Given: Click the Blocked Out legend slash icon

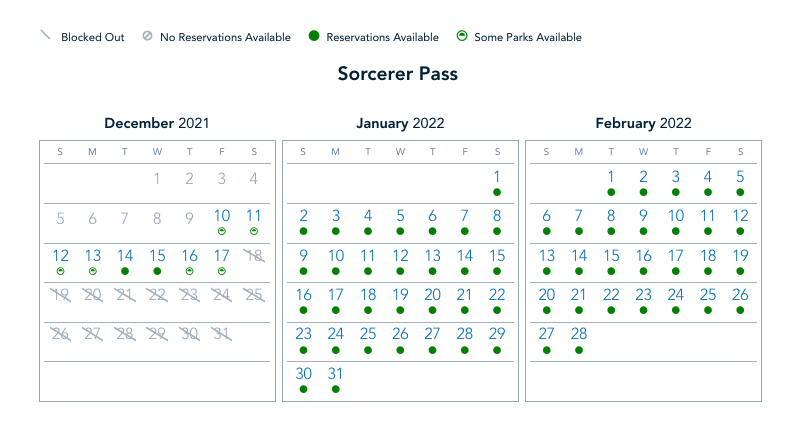Looking at the screenshot, I should pyautogui.click(x=45, y=36).
